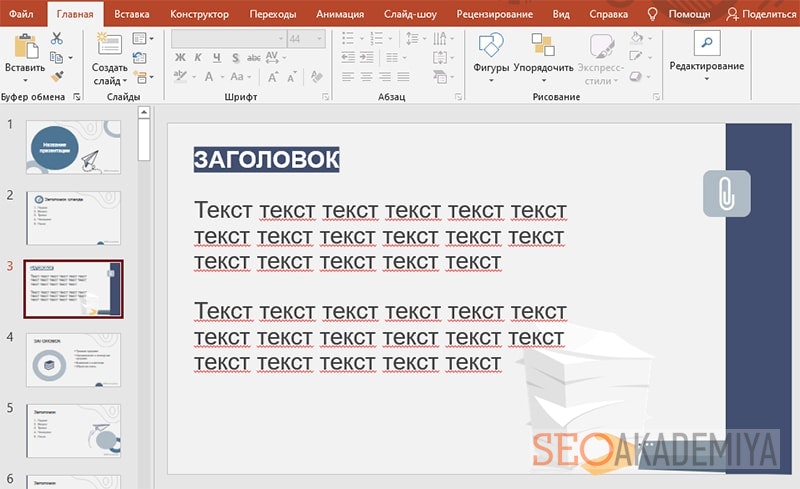800x489 pixels.
Task: Open the Шрифт dialog launcher
Action: pos(327,97)
